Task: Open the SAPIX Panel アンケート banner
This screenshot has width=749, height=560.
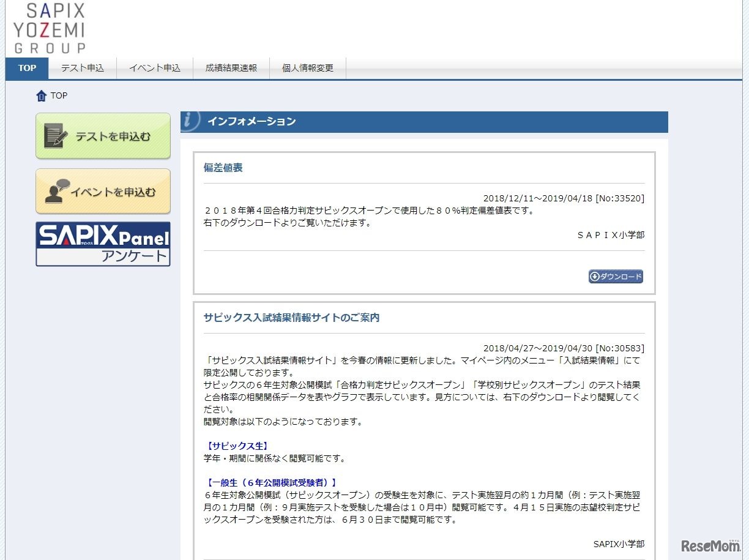Action: (x=103, y=244)
